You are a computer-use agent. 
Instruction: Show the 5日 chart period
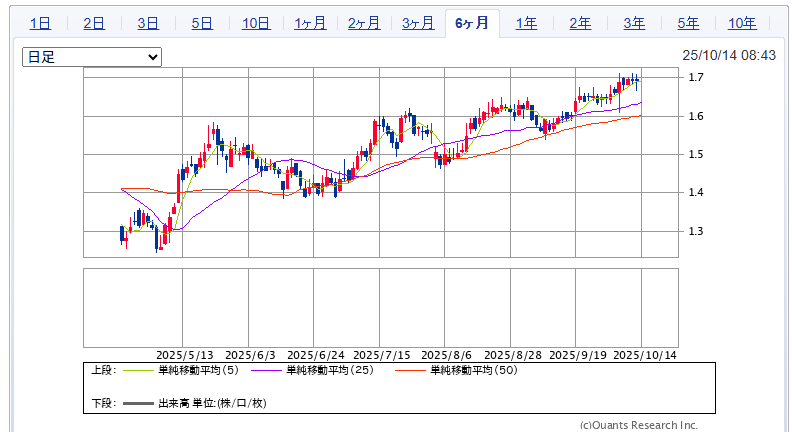201,23
